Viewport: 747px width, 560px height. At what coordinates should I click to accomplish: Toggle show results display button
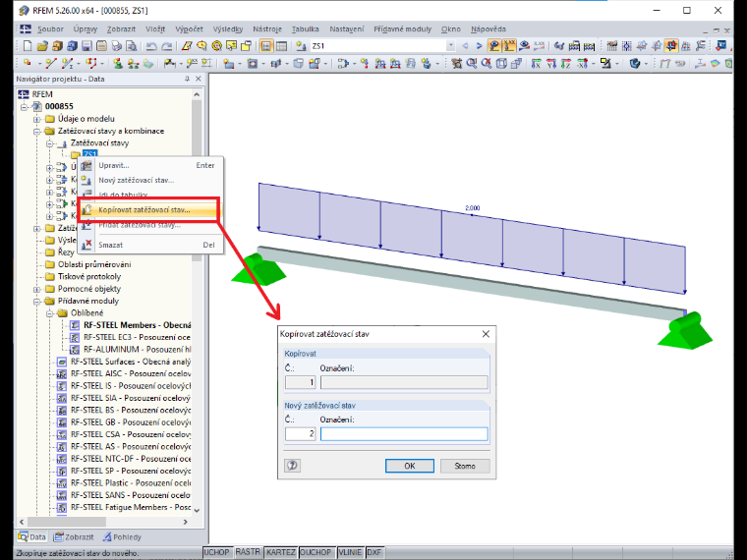point(524,46)
